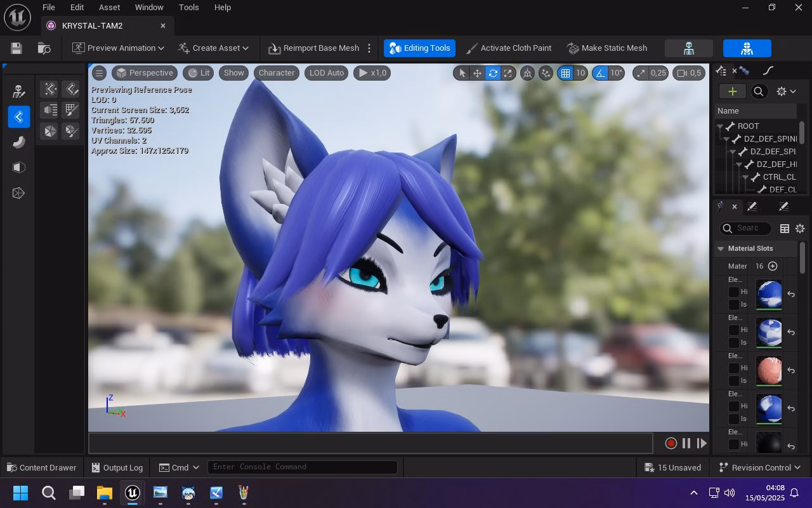Toggle grid snapping in the viewport
Screen dimensions: 812x508
pos(565,73)
